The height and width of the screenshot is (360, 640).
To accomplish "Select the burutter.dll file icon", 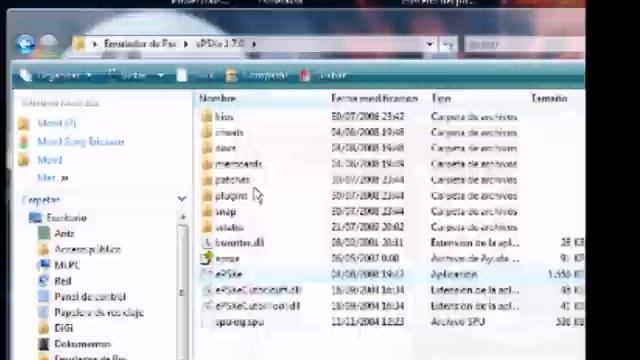I will pos(207,243).
